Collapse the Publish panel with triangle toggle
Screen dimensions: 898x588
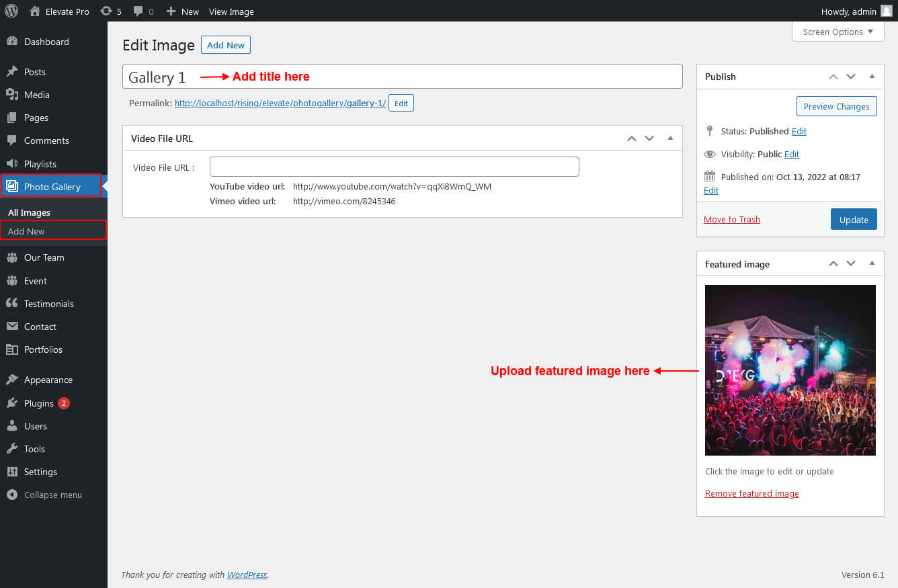click(872, 77)
